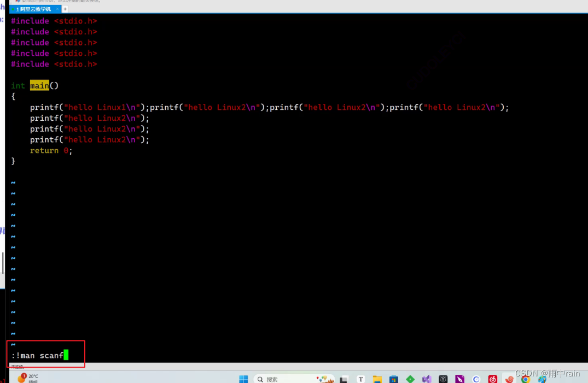Open the green diamond app on the taskbar

pyautogui.click(x=410, y=379)
